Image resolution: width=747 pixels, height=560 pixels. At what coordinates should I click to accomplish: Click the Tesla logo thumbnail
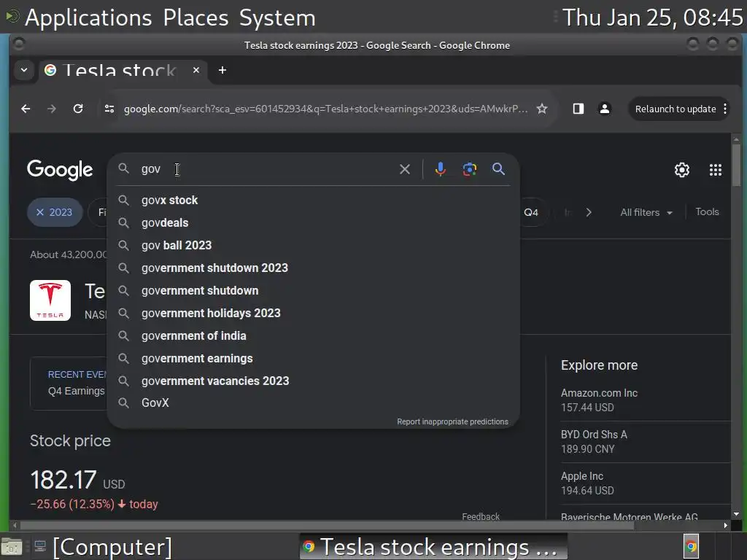point(50,300)
